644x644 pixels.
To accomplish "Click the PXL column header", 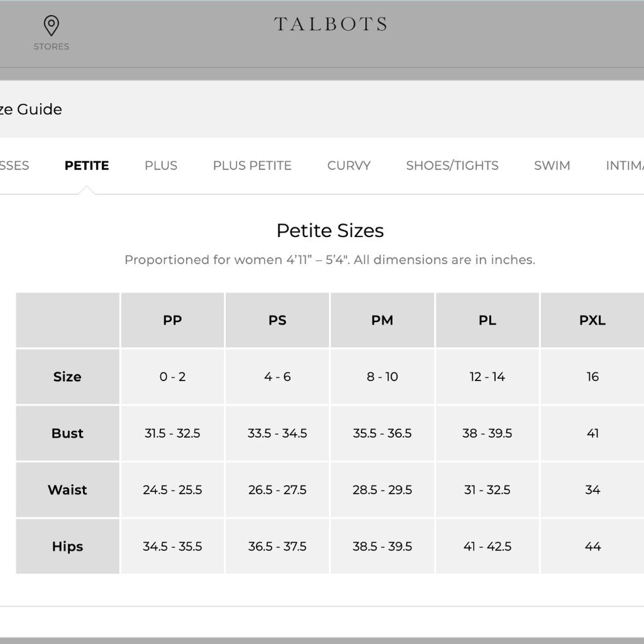I will pyautogui.click(x=592, y=320).
